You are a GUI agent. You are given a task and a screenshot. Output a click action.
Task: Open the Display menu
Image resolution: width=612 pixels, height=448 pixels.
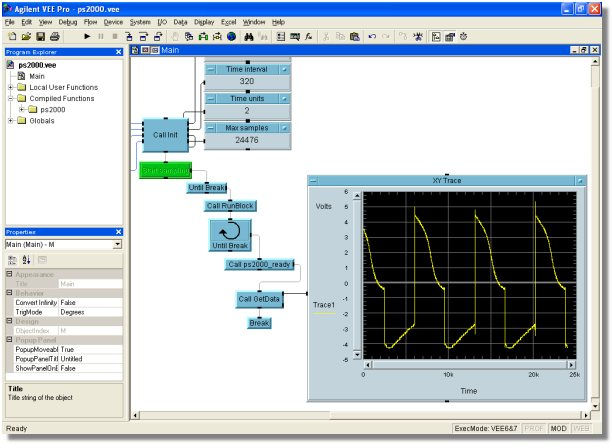(x=204, y=22)
